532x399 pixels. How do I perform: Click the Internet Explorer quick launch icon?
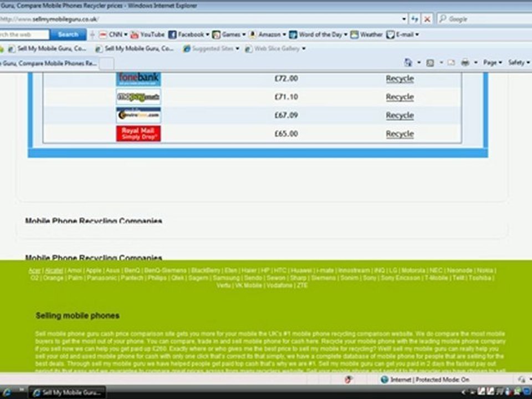(7, 392)
